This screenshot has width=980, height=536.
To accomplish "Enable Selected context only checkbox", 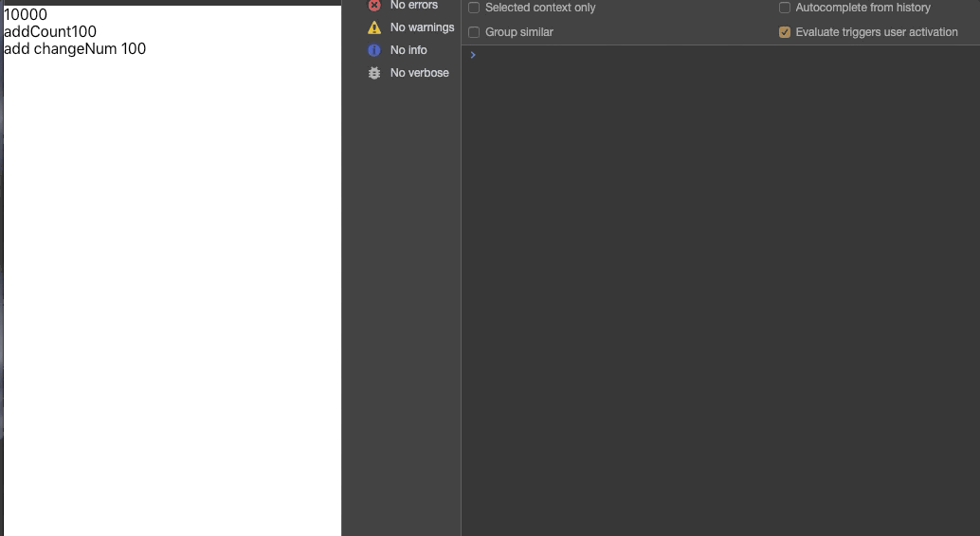I will [x=474, y=8].
